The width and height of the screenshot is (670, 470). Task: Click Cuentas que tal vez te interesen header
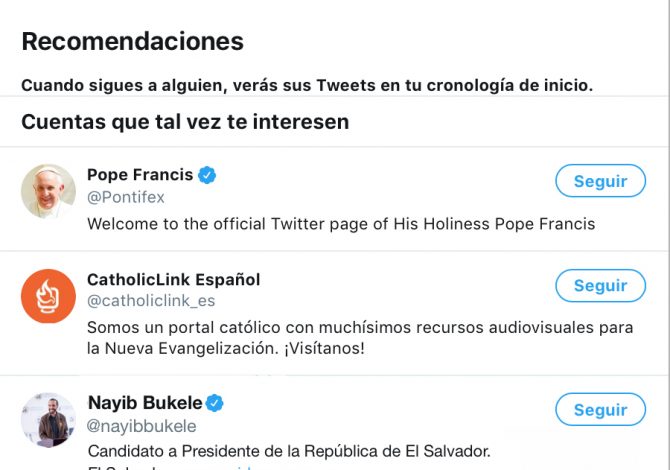pos(185,122)
